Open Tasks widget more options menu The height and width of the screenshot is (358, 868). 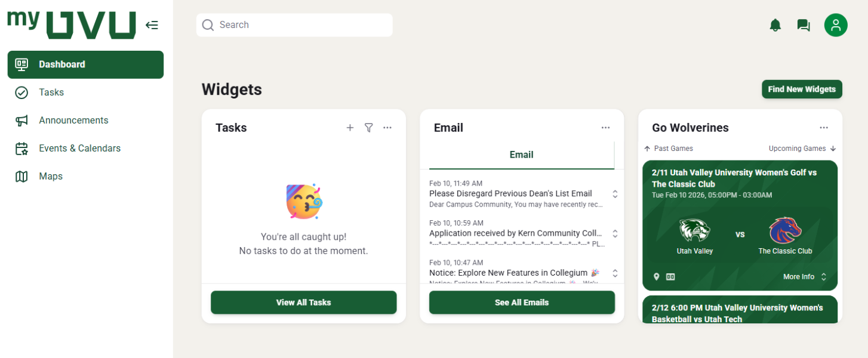pos(387,128)
